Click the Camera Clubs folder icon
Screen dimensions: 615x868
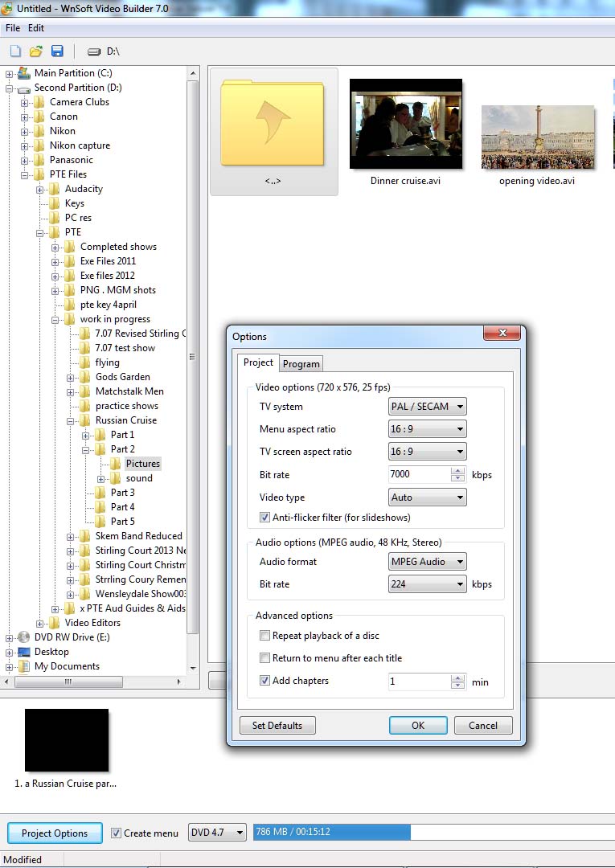point(39,102)
